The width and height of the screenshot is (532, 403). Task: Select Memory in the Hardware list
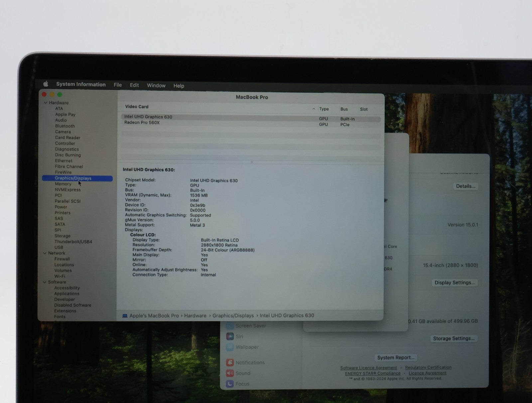(x=63, y=184)
